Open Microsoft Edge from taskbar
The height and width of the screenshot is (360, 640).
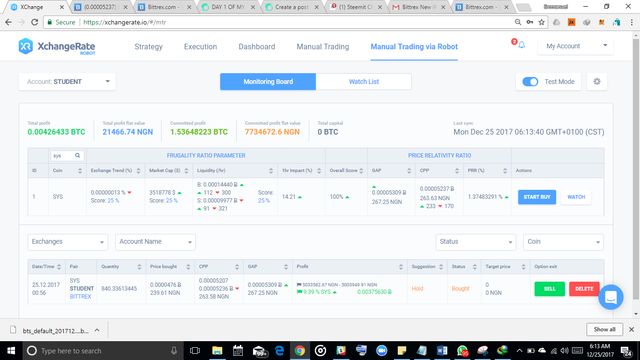(x=280, y=351)
